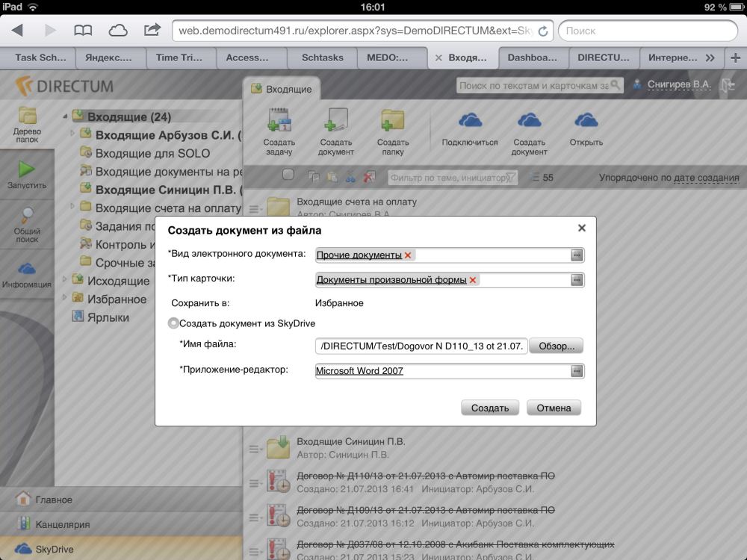Expand the Входящие Арбузов С.И. tree node
The height and width of the screenshot is (560, 747).
pos(72,134)
